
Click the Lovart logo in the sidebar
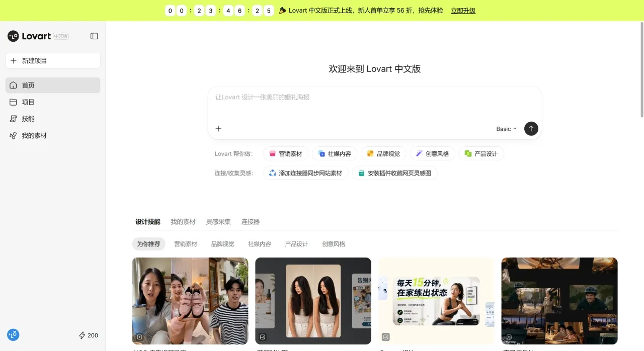(x=29, y=36)
